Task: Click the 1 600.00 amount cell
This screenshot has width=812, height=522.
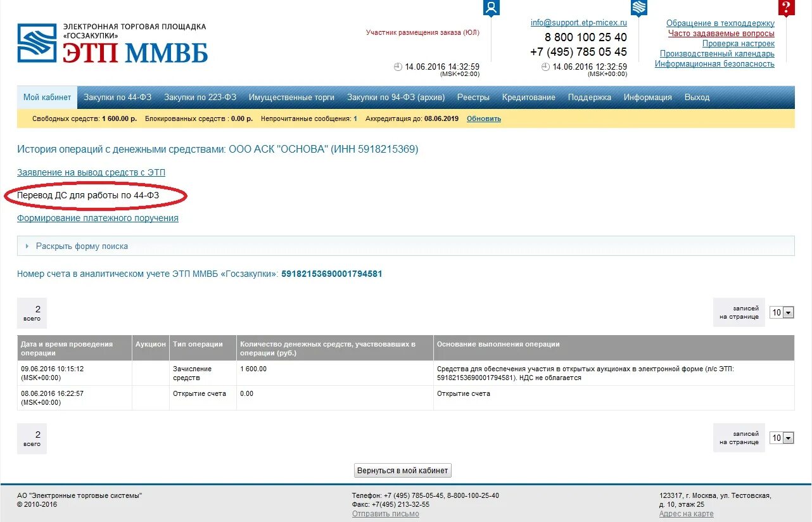Action: [335, 373]
